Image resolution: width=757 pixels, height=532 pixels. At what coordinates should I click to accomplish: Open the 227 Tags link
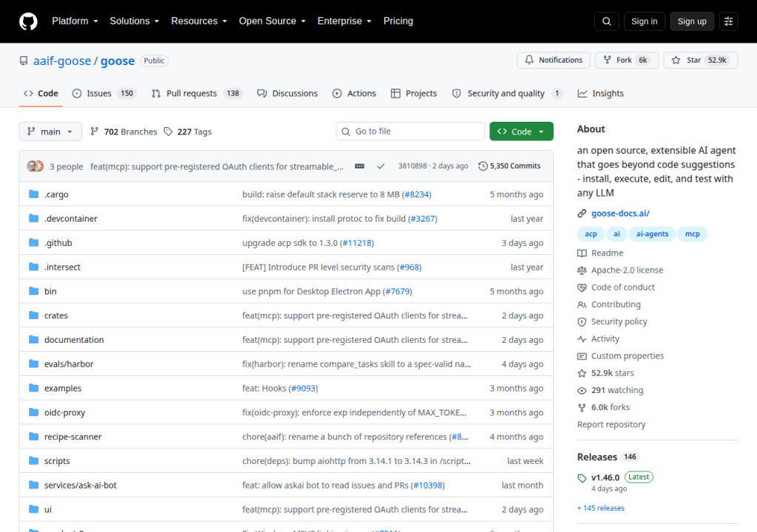pyautogui.click(x=188, y=132)
